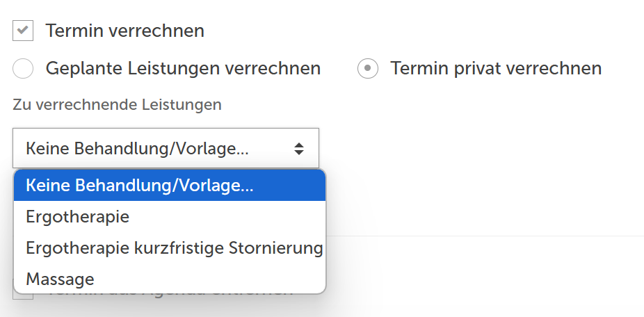Viewport: 644px width, 317px height.
Task: Click the horizontal divider line right of the list
Action: coord(485,236)
